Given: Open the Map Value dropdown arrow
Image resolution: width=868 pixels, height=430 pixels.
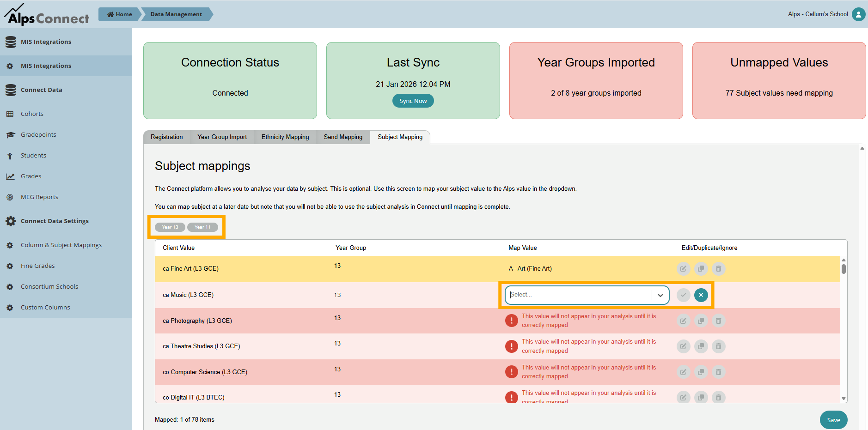Looking at the screenshot, I should [x=660, y=295].
